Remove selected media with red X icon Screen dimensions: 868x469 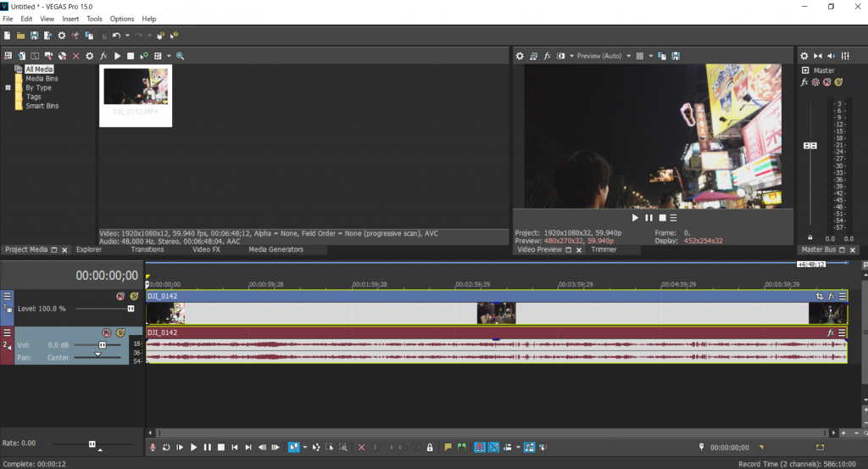pyautogui.click(x=75, y=56)
